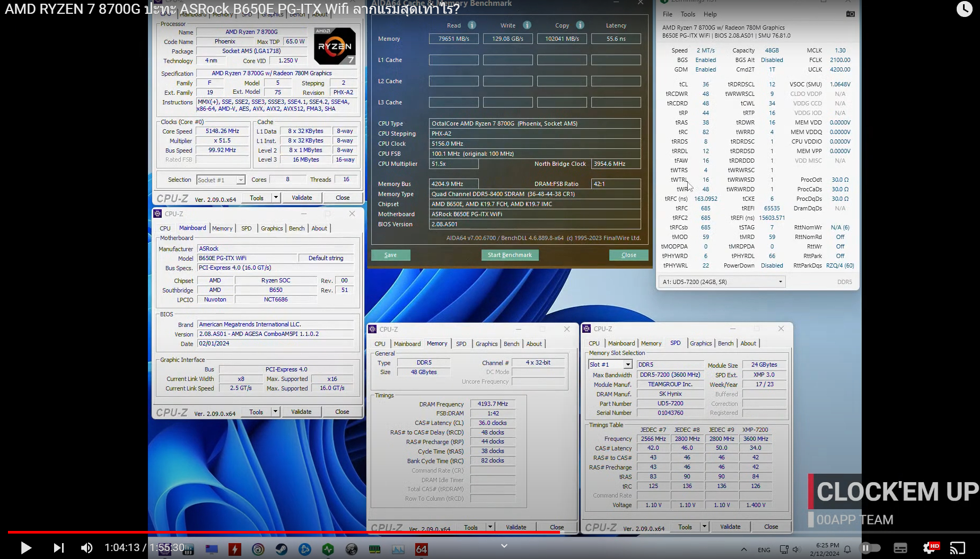Screen dimensions: 980x559
Task: Open Tools dropdown arrow in Mainboard CPU-Z window
Action: pyautogui.click(x=275, y=412)
